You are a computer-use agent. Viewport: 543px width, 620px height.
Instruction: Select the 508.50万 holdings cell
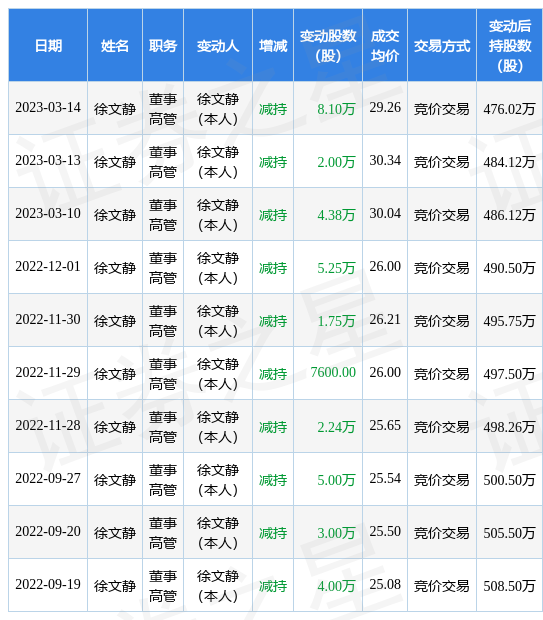[509, 586]
